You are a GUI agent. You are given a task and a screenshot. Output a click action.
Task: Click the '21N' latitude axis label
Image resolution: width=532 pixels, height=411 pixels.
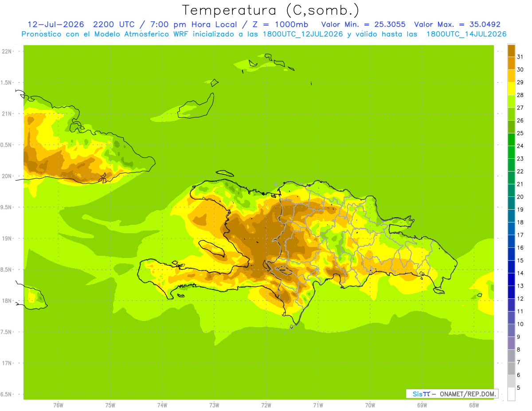pyautogui.click(x=7, y=114)
